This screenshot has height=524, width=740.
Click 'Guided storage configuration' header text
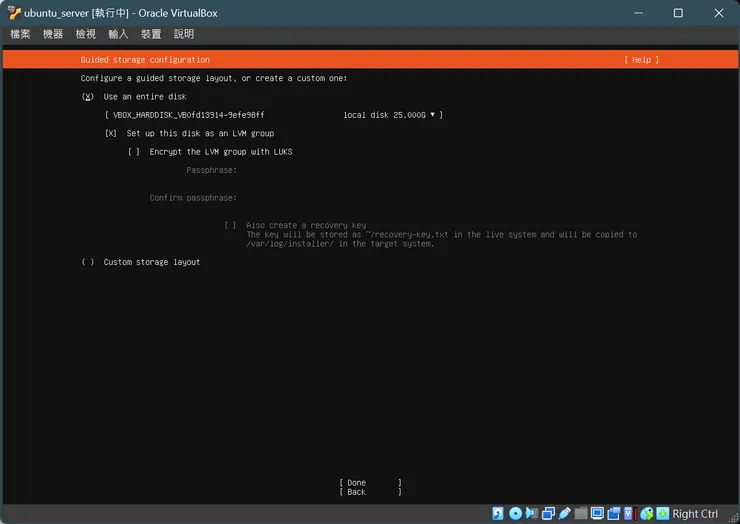point(145,60)
